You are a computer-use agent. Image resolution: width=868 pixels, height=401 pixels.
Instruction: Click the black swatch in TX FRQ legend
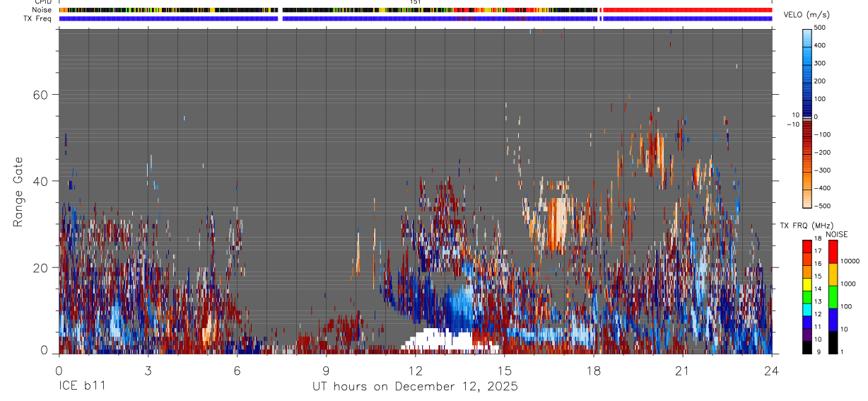(x=807, y=347)
